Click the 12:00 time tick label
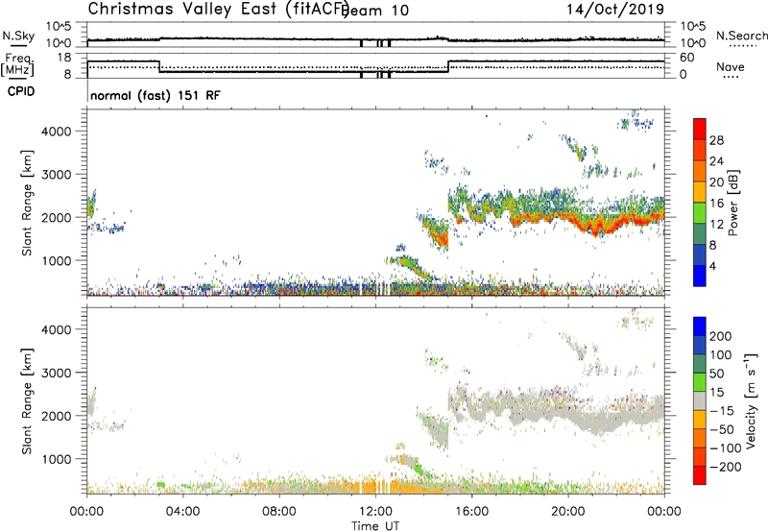Image resolution: width=768 pixels, height=532 pixels. pyautogui.click(x=375, y=512)
